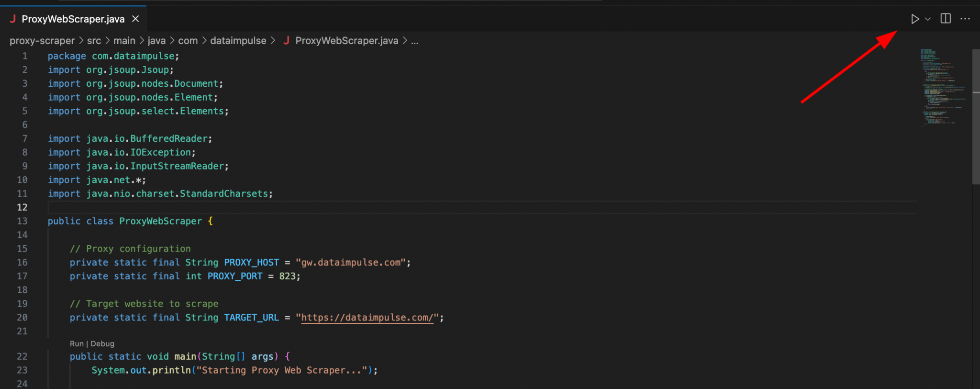Expand the breadcrumb symbol ellipsis
This screenshot has height=389, width=980.
(414, 41)
